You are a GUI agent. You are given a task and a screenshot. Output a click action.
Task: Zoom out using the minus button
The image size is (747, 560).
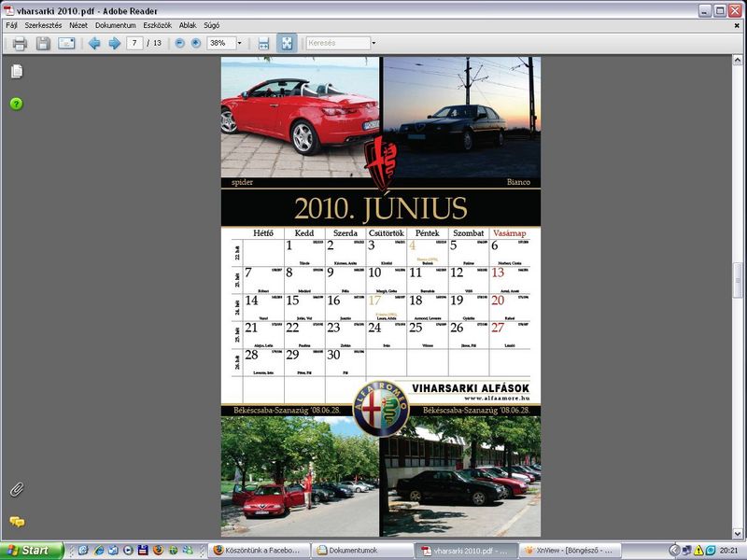pos(179,43)
